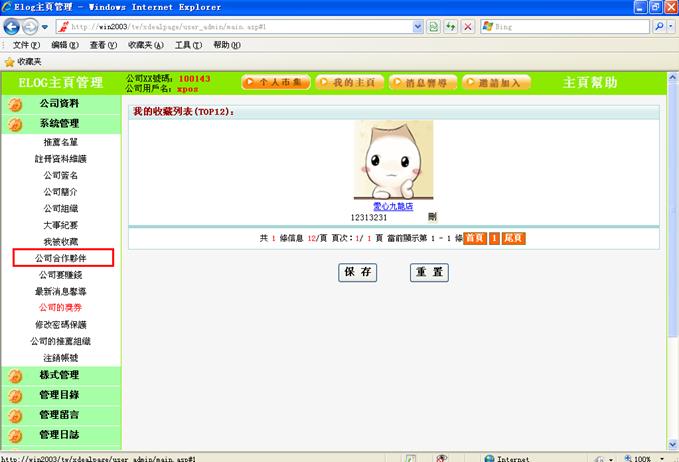Click the orange icon beside 公司資料
679x462 pixels.
click(x=15, y=104)
